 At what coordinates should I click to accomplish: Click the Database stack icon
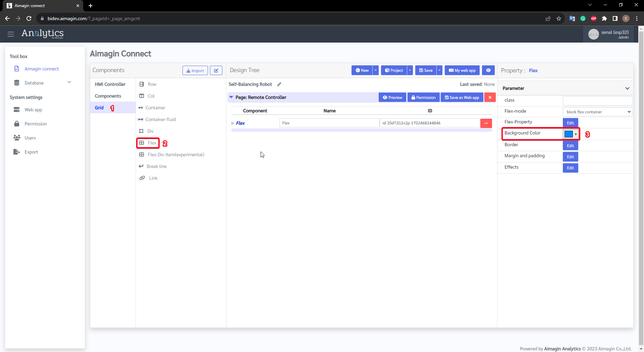pyautogui.click(x=16, y=83)
